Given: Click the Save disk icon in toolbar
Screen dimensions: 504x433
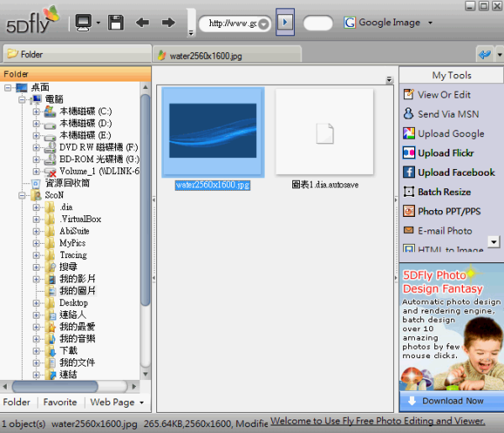Looking at the screenshot, I should coord(116,22).
